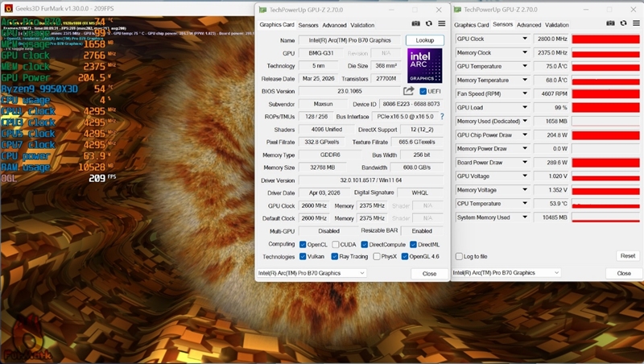Click the Fan Speed red sensor graph
Image resolution: width=644 pixels, height=364 pixels.
coord(606,93)
